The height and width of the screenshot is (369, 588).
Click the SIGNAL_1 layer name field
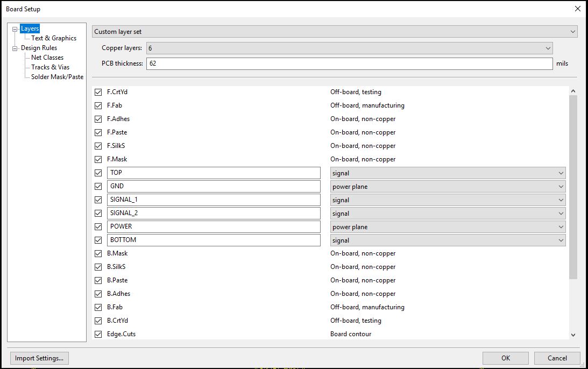pyautogui.click(x=214, y=200)
